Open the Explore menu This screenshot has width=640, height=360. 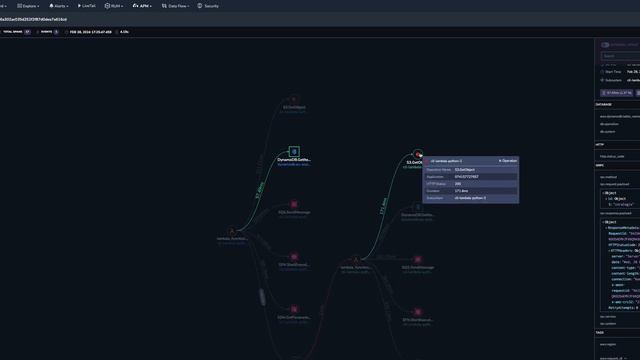28,6
